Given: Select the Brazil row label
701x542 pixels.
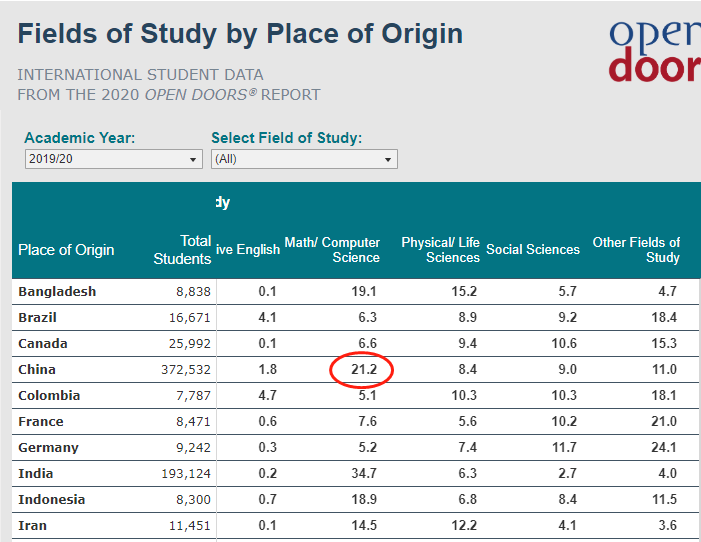Looking at the screenshot, I should pos(37,317).
